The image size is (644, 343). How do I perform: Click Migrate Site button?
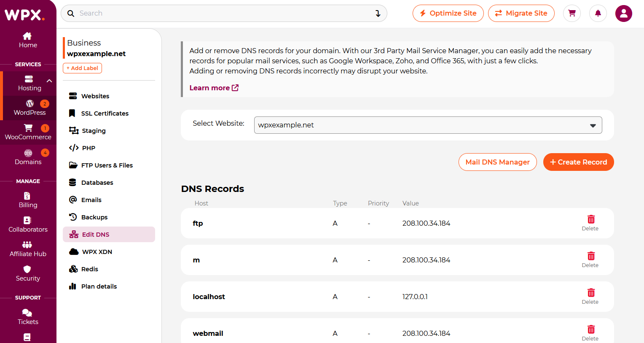[521, 13]
